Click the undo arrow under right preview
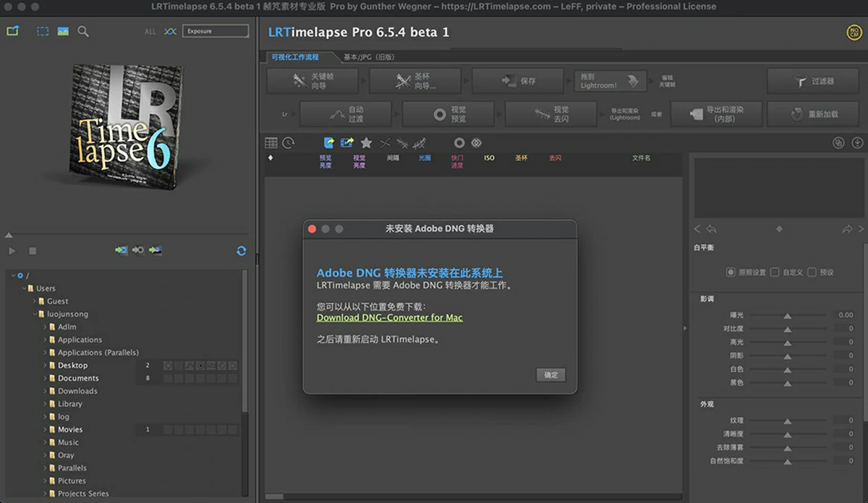 coord(712,229)
